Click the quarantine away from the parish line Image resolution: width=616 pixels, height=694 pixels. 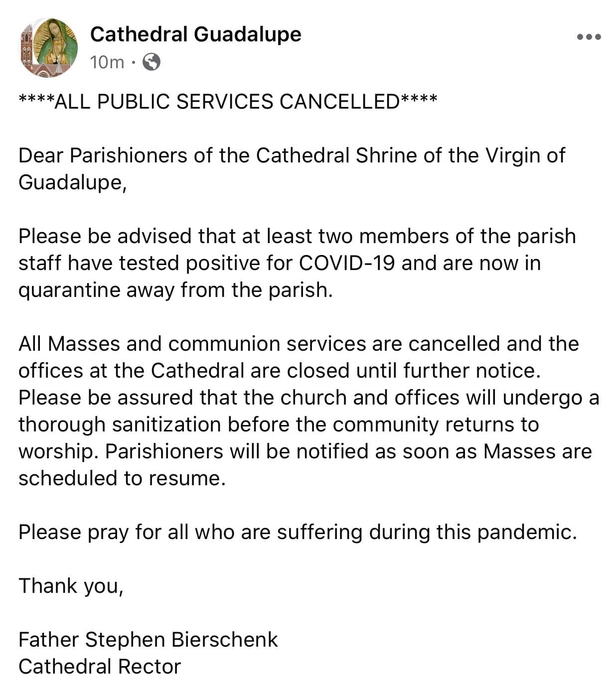175,290
